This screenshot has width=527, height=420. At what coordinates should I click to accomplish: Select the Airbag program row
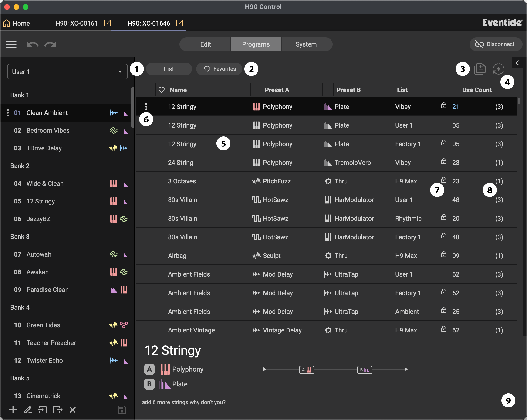[327, 256]
